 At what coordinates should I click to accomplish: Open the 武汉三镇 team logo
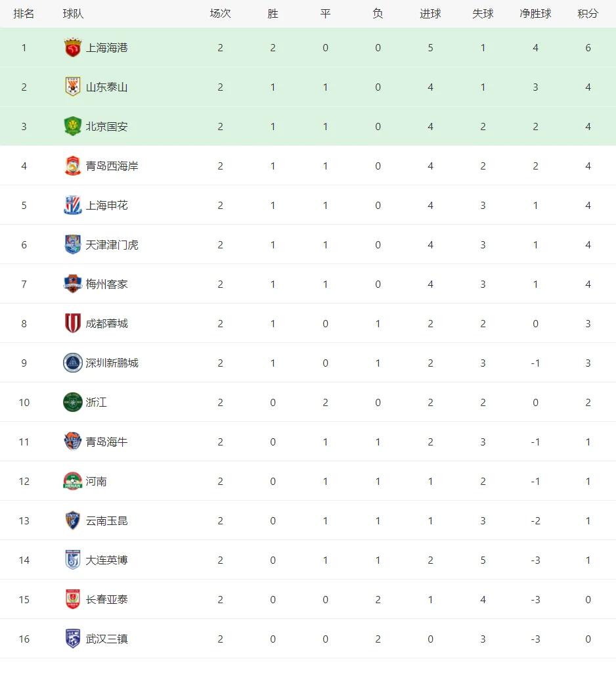pyautogui.click(x=72, y=639)
